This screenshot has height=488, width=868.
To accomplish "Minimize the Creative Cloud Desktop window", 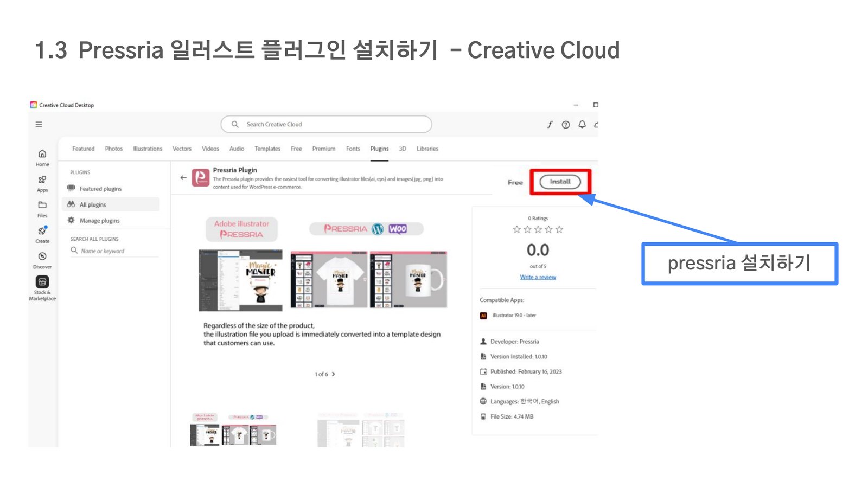I will (576, 105).
